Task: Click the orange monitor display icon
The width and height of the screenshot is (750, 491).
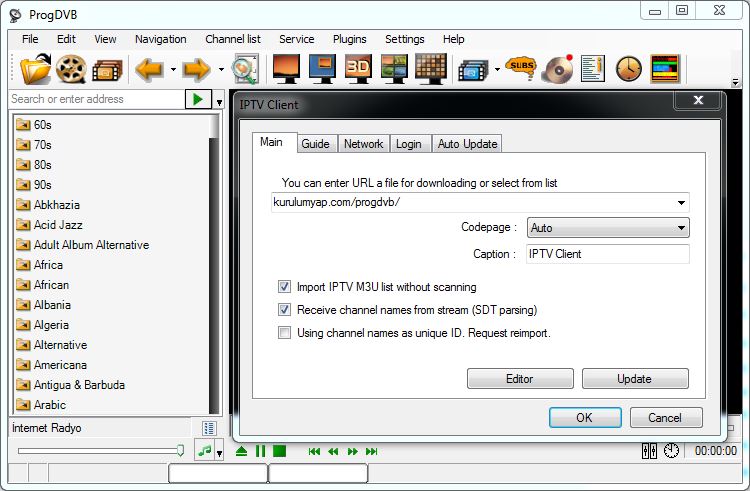Action: [x=286, y=69]
